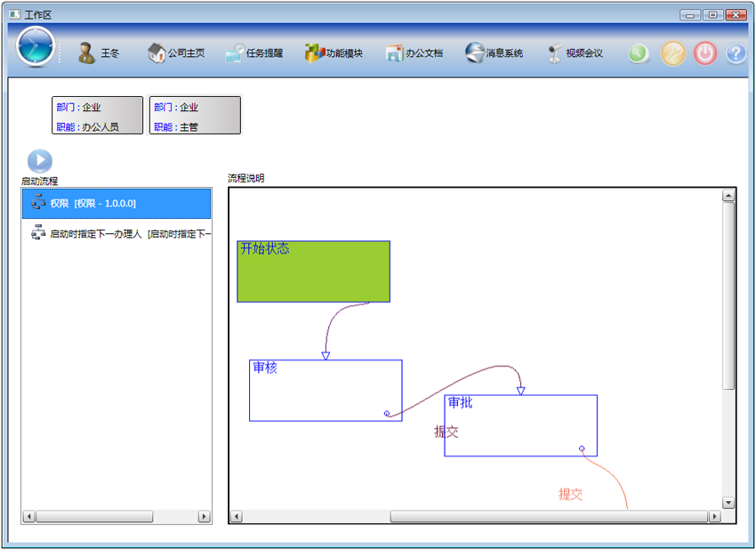
Task: Start workflow with the blue play button
Action: point(39,161)
